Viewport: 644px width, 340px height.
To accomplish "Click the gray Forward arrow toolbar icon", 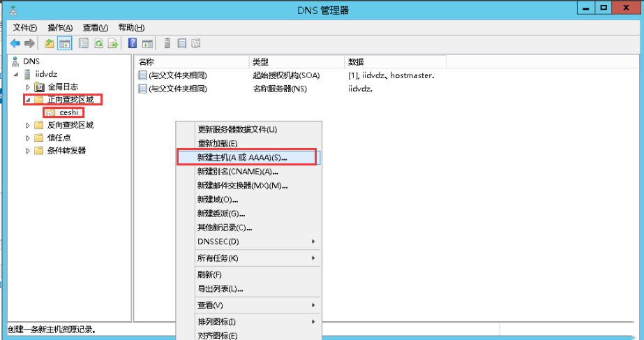I will click(29, 43).
